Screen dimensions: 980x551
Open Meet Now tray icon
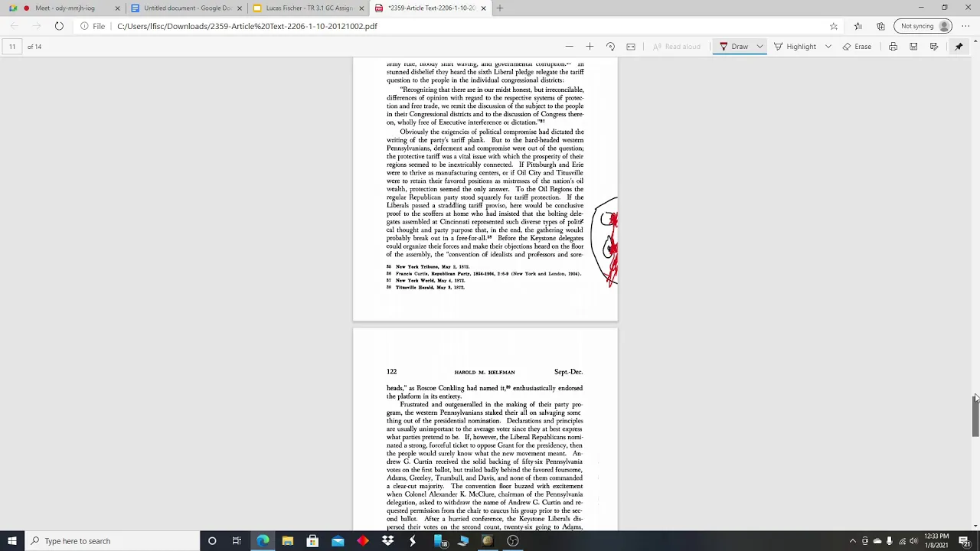point(865,541)
